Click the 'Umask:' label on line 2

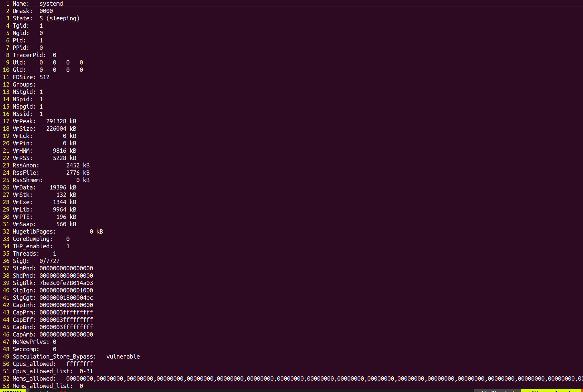[x=23, y=11]
